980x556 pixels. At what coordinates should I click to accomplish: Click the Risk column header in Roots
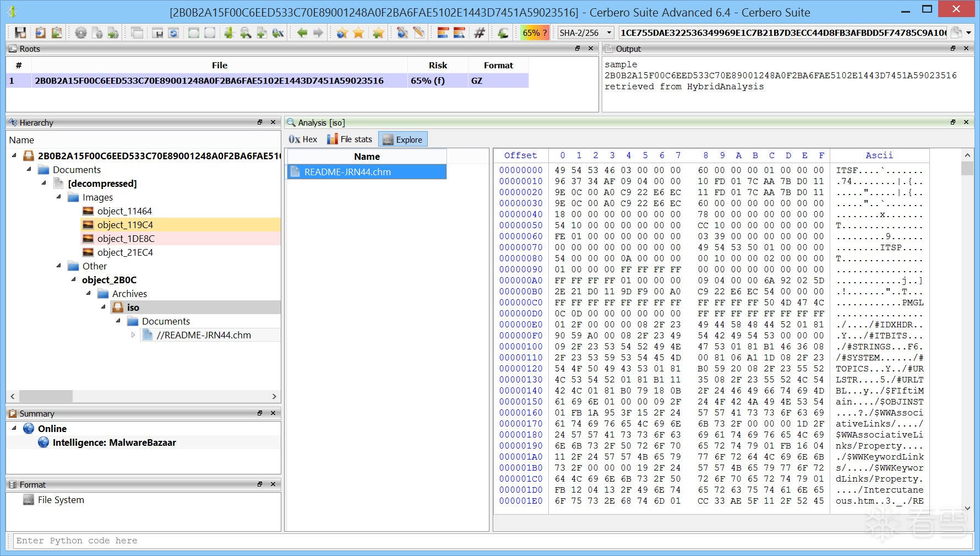438,65
